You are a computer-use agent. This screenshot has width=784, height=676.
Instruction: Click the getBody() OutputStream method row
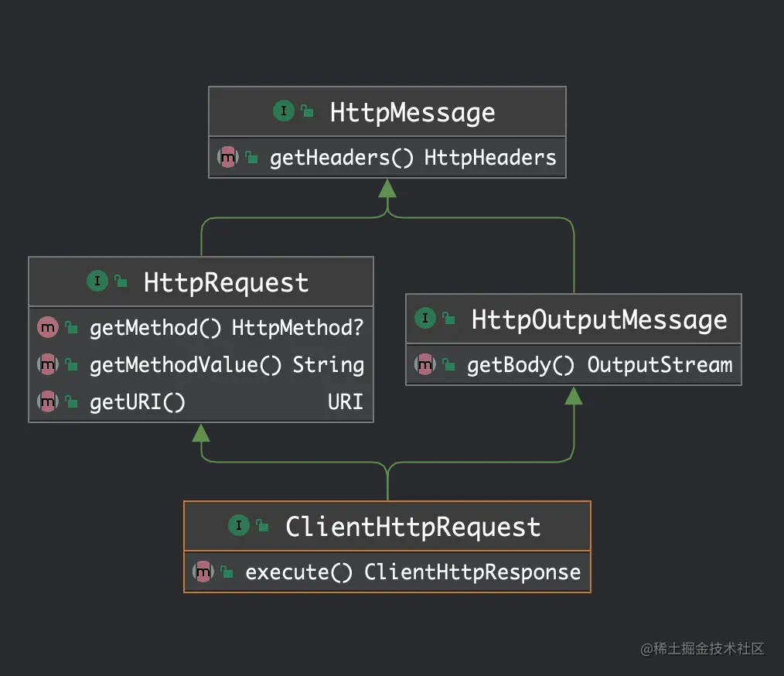pos(599,364)
